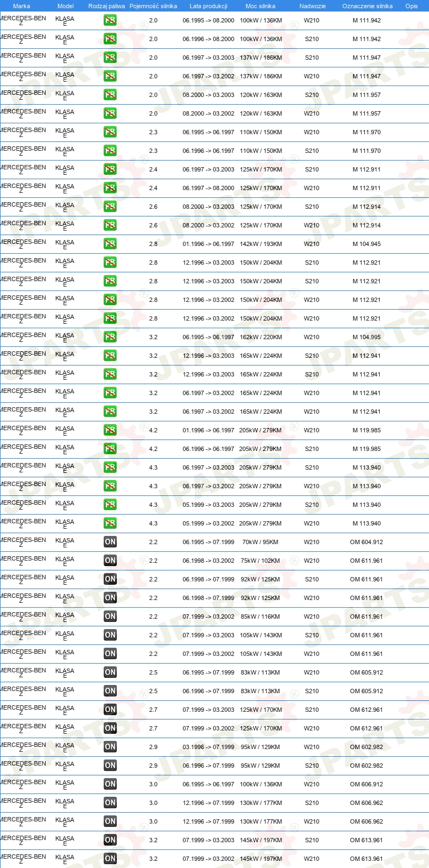
Task: Click M 112.914 in the S210 row
Action: pos(366,207)
